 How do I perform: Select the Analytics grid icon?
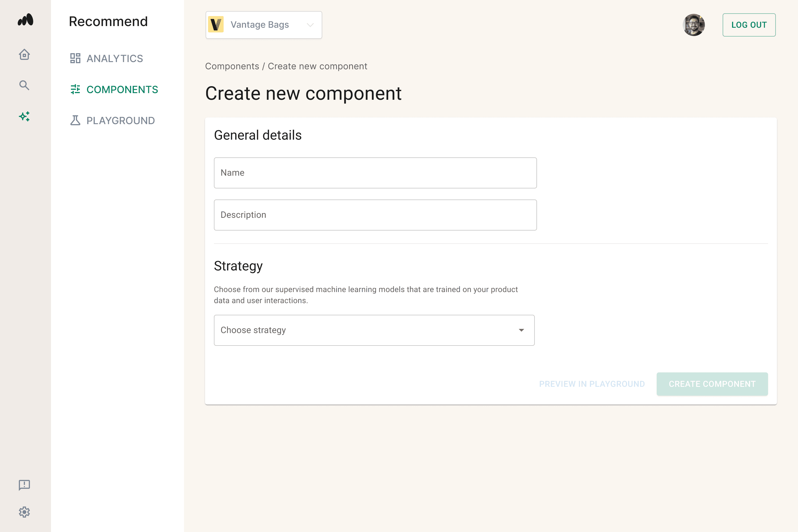pyautogui.click(x=76, y=58)
